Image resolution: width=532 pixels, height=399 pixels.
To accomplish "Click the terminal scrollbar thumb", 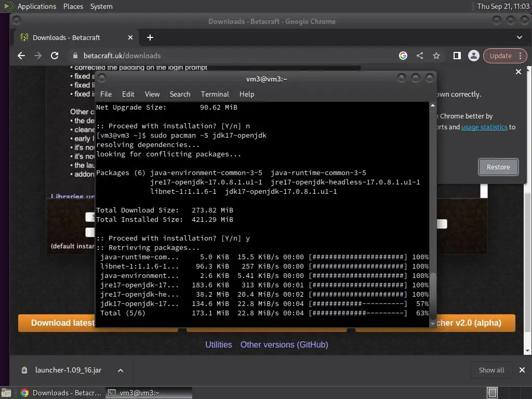I will [x=433, y=295].
